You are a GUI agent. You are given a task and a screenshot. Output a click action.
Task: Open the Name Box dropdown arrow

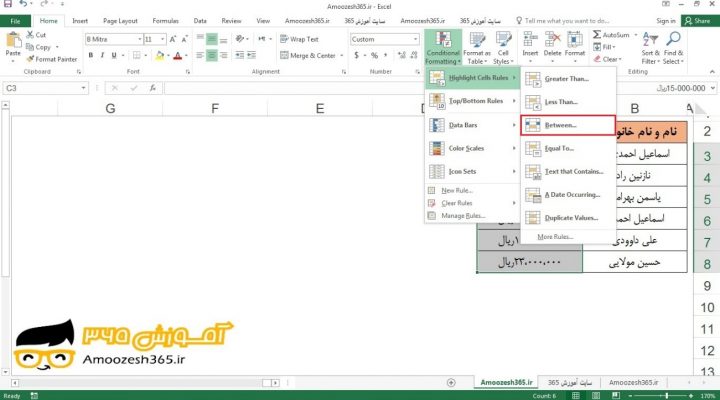(83, 88)
